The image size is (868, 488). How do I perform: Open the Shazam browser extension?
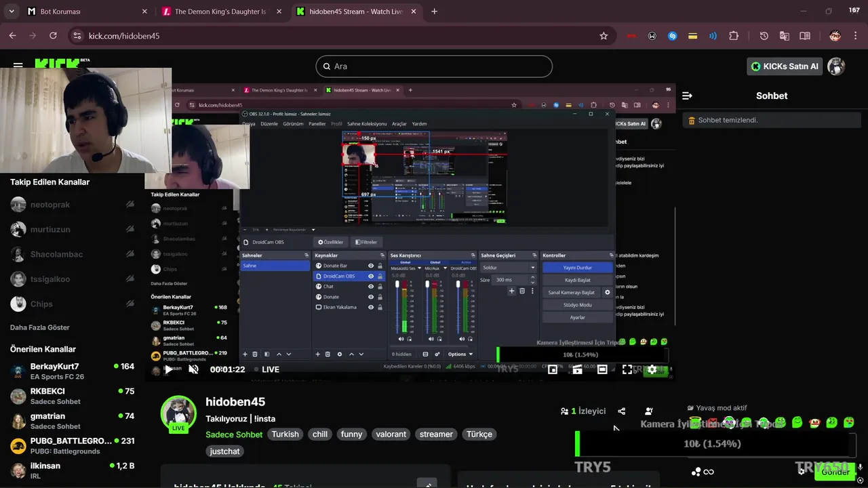tap(672, 36)
